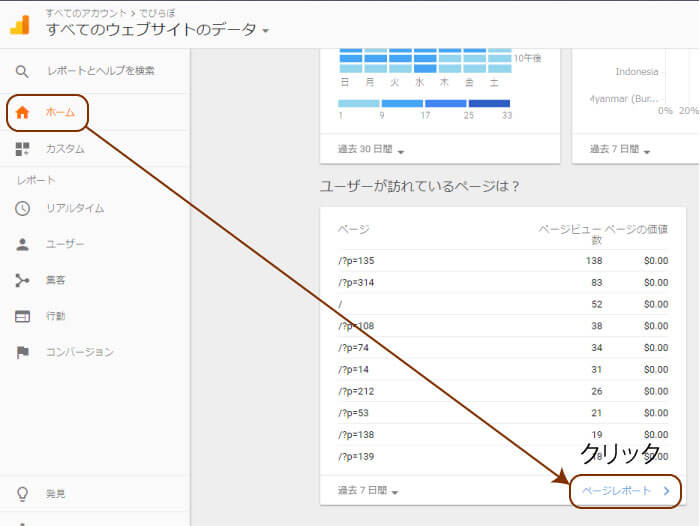Click the リアルタイム clock icon

click(x=22, y=209)
